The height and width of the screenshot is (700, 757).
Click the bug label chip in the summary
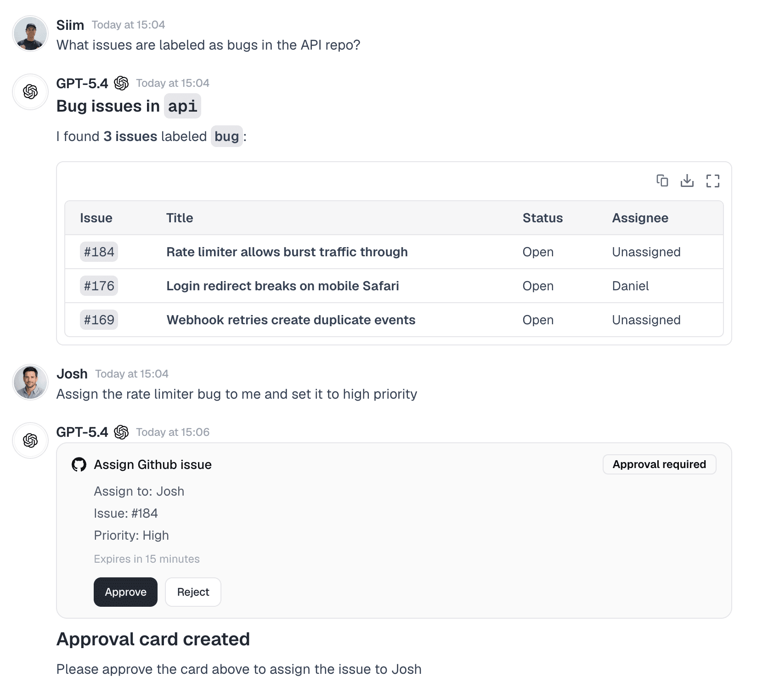(227, 136)
